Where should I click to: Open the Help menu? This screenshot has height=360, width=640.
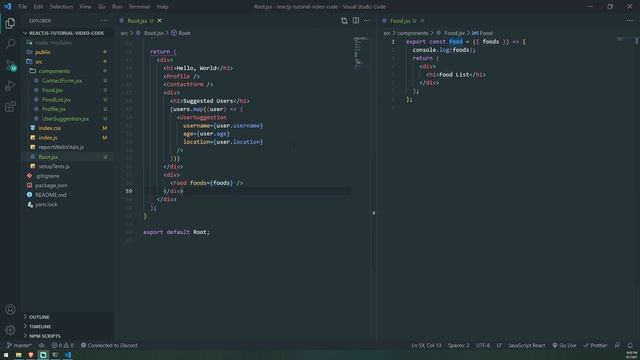click(x=162, y=7)
